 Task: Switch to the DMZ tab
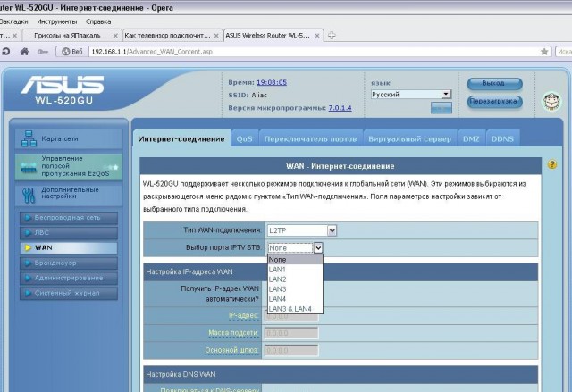[x=471, y=138]
